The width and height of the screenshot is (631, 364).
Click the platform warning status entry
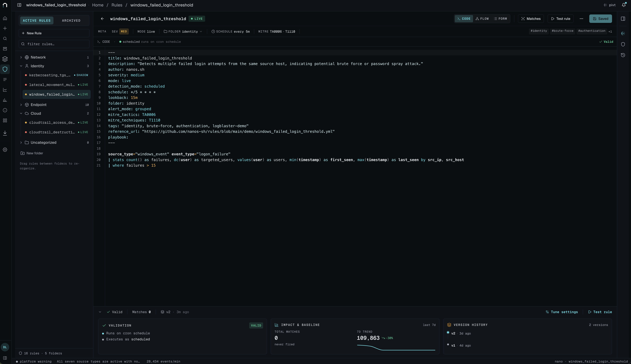34,361
